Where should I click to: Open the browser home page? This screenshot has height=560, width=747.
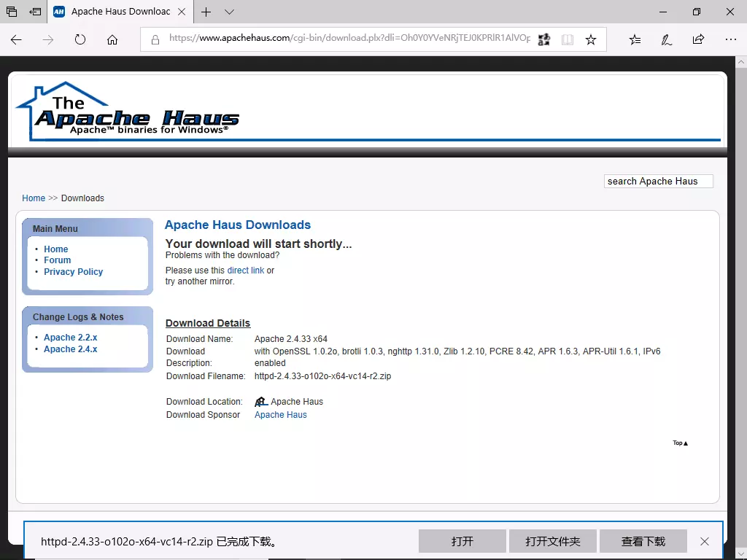coord(112,39)
